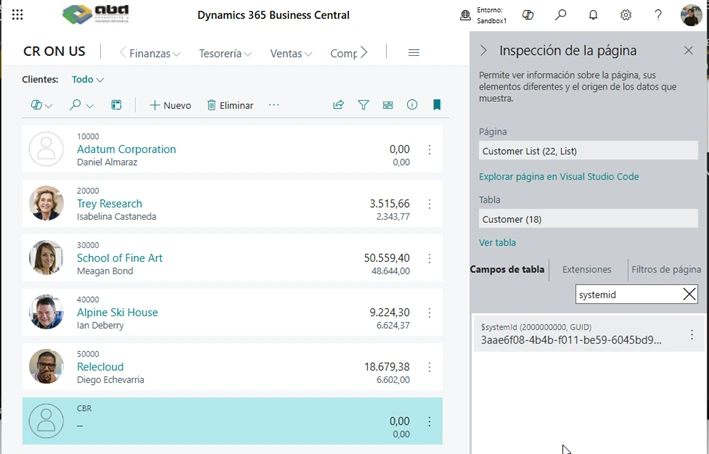Screen dimensions: 709x454
Task: Open the Compras menu
Action: tap(344, 53)
